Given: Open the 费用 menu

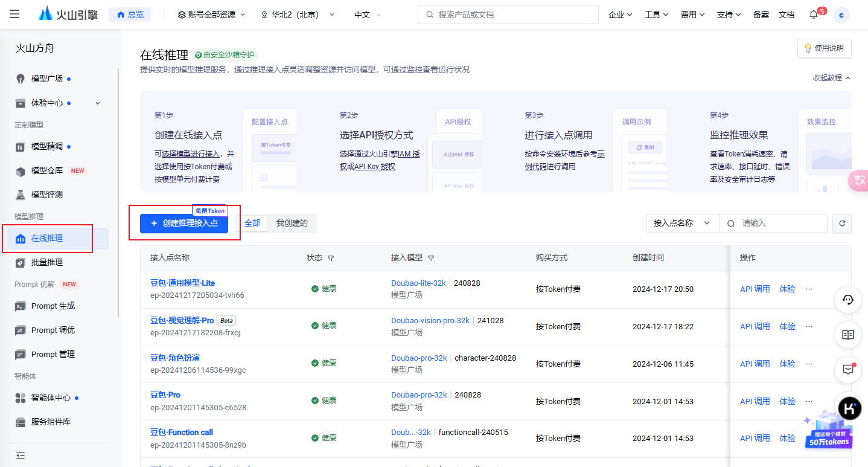Looking at the screenshot, I should (x=693, y=14).
